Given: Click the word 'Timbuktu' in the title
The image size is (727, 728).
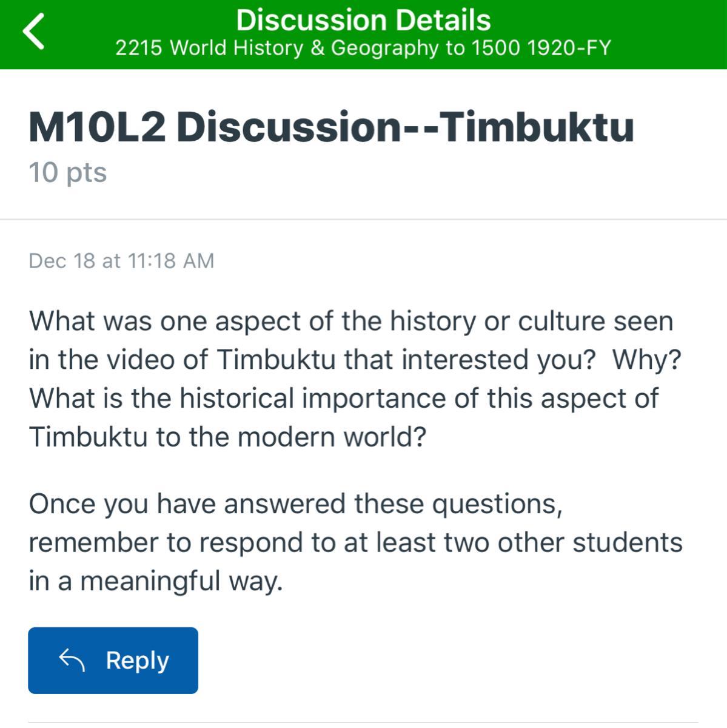Looking at the screenshot, I should [x=537, y=127].
